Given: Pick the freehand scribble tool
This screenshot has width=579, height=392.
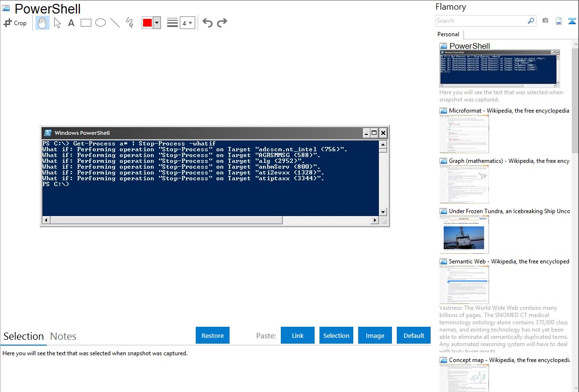Looking at the screenshot, I should coord(130,23).
